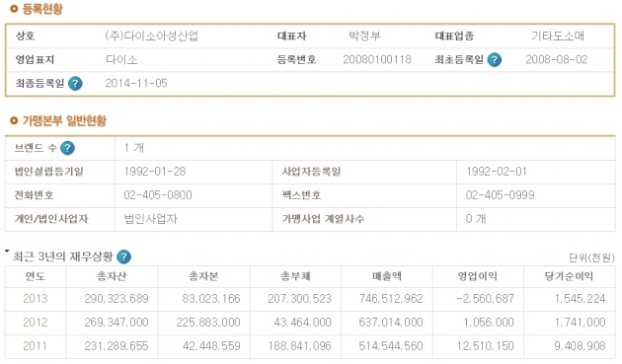Click the phone number 02-405-0800
The image size is (622, 364).
158,195
